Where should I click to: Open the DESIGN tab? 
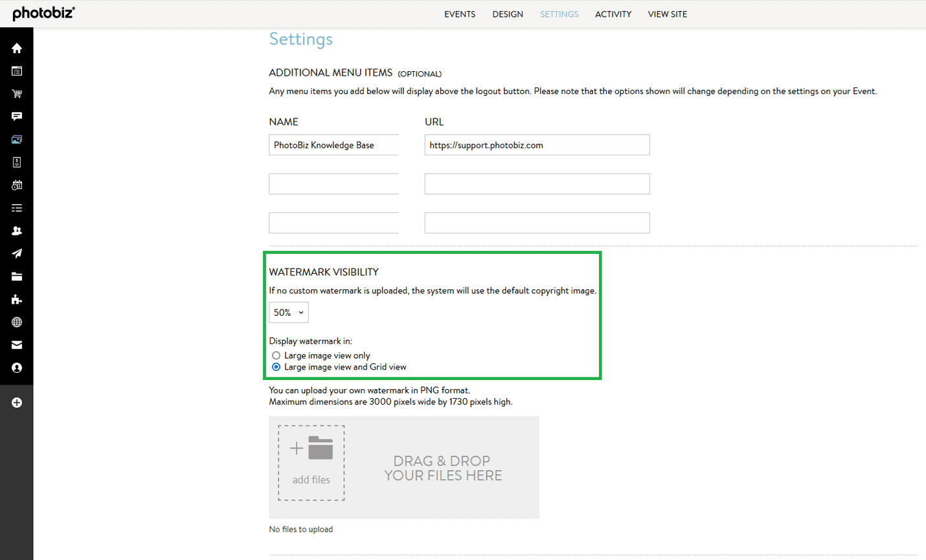point(508,14)
